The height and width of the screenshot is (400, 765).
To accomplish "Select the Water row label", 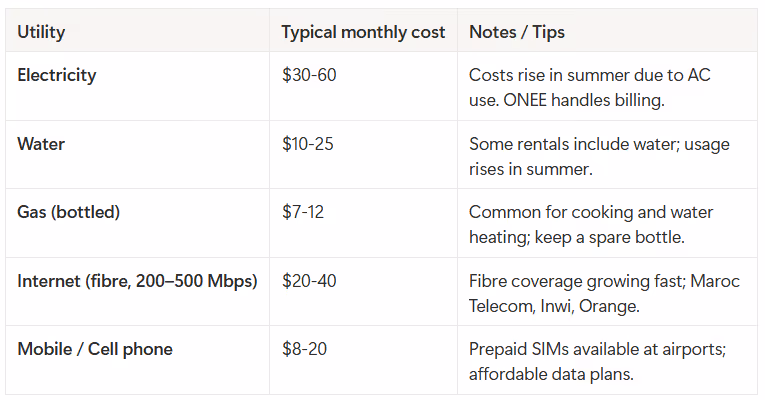I will (41, 144).
